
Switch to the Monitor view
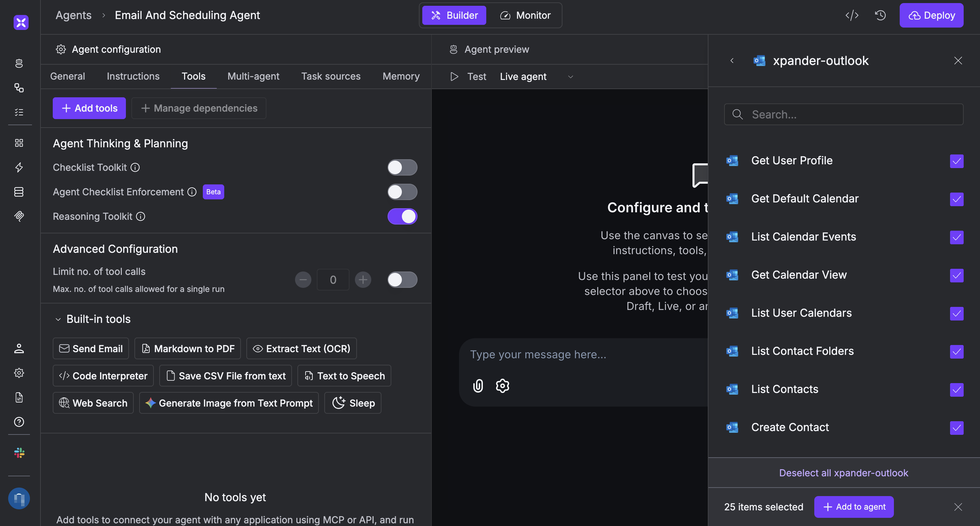[525, 15]
